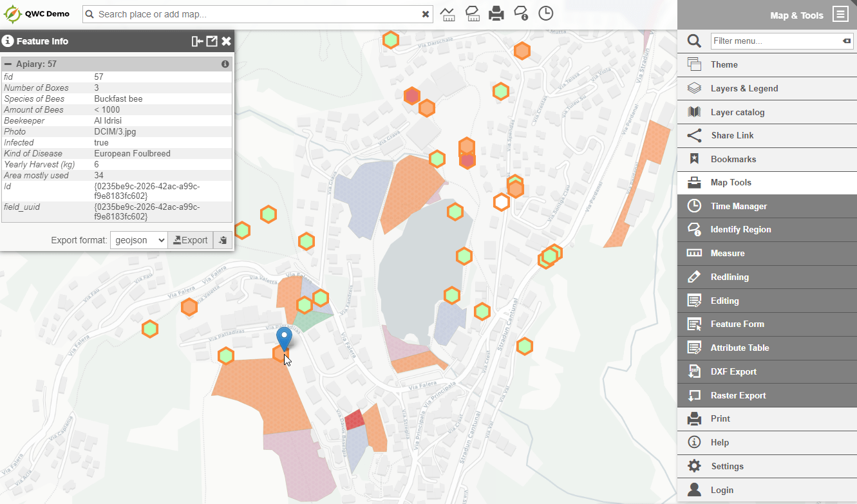The height and width of the screenshot is (504, 857).
Task: Detach Feature Info into a separate window
Action: pyautogui.click(x=211, y=41)
